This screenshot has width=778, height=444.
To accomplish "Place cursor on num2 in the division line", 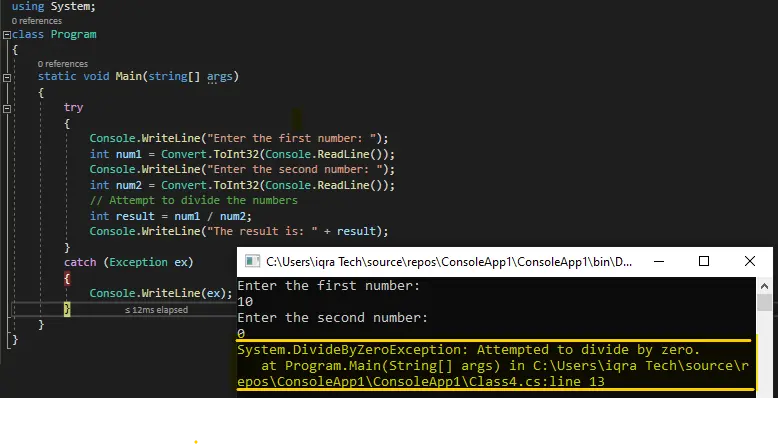I will tap(234, 216).
